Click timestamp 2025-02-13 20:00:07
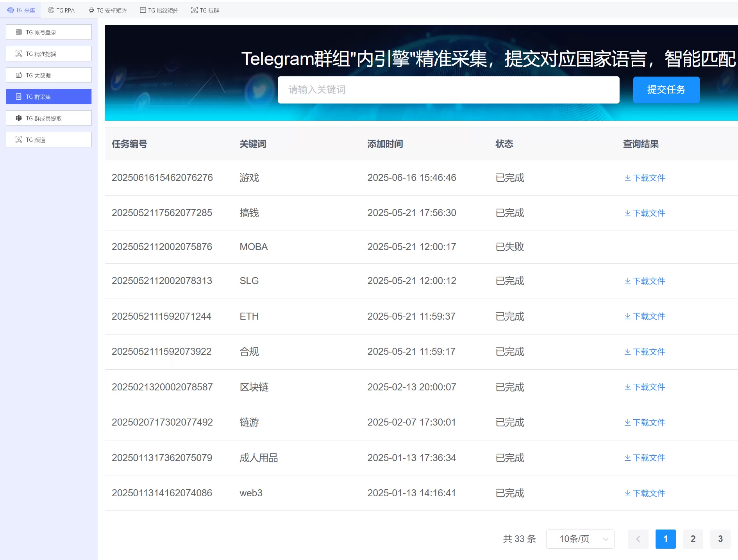The image size is (738, 560). pyautogui.click(x=412, y=387)
